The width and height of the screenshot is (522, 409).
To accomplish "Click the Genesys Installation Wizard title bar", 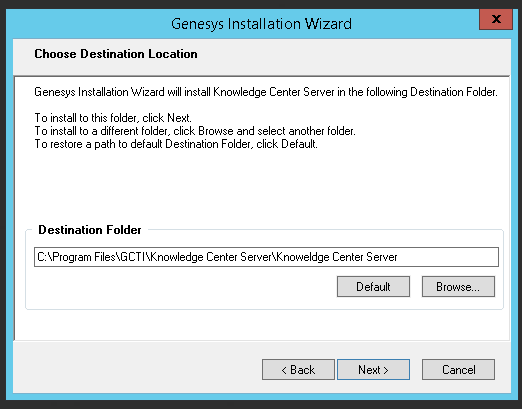I will pyautogui.click(x=261, y=24).
